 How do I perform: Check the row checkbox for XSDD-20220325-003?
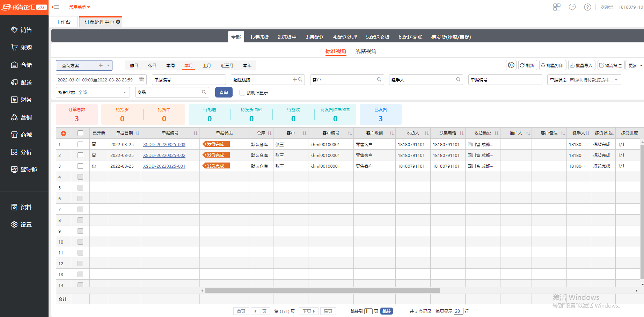coord(80,144)
